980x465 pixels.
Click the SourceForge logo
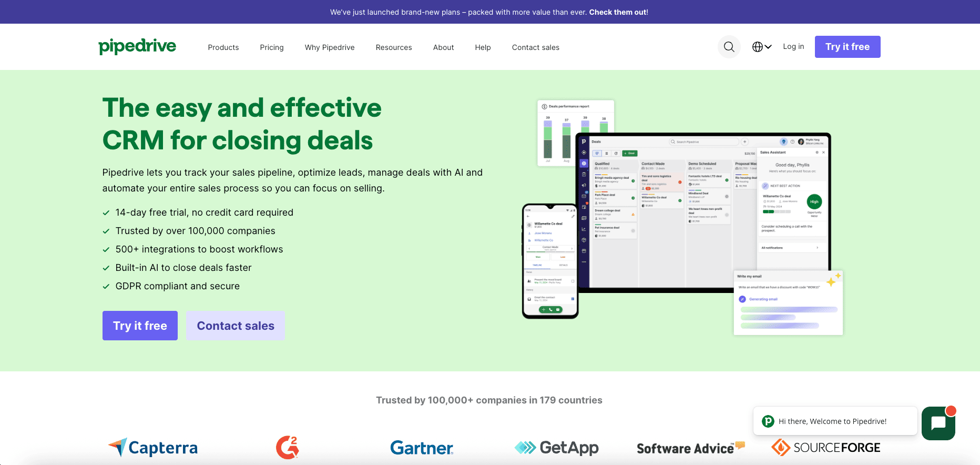click(x=825, y=448)
